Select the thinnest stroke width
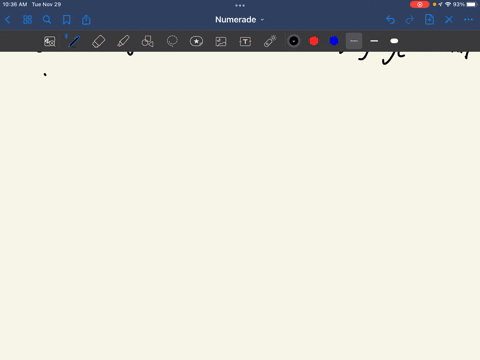The height and width of the screenshot is (360, 480). 354,41
